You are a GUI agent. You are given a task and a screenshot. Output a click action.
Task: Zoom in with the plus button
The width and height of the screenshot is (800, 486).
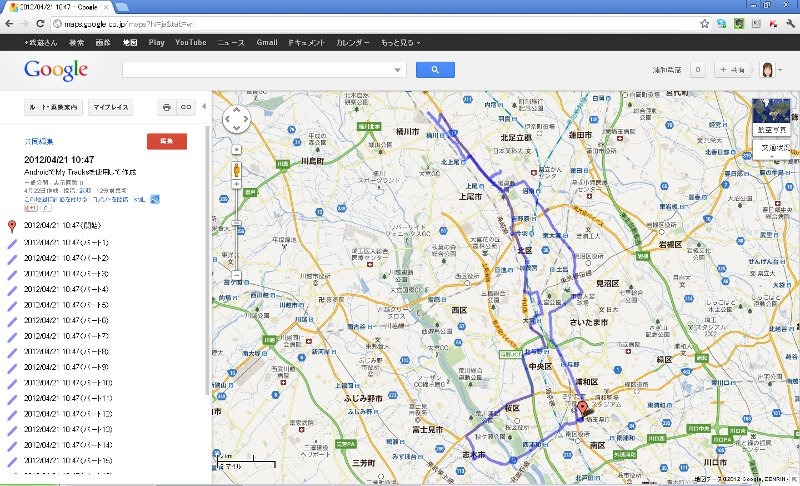click(x=236, y=184)
